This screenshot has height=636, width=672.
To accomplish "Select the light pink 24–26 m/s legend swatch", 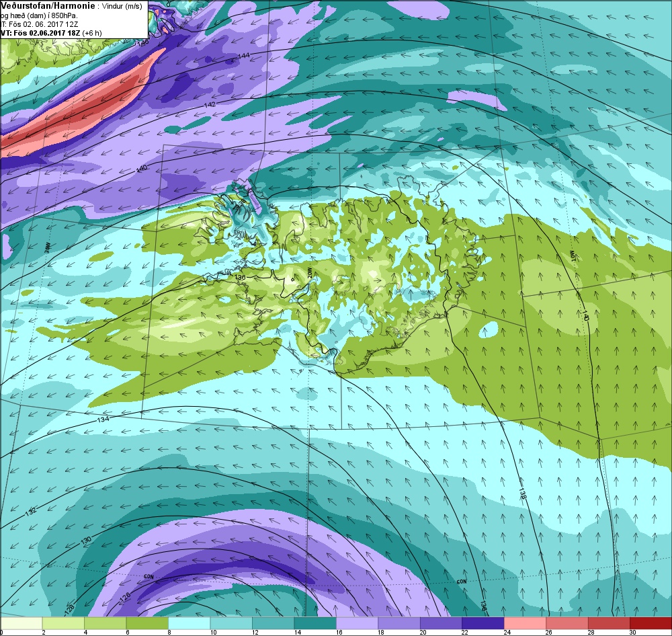I will 526,623.
